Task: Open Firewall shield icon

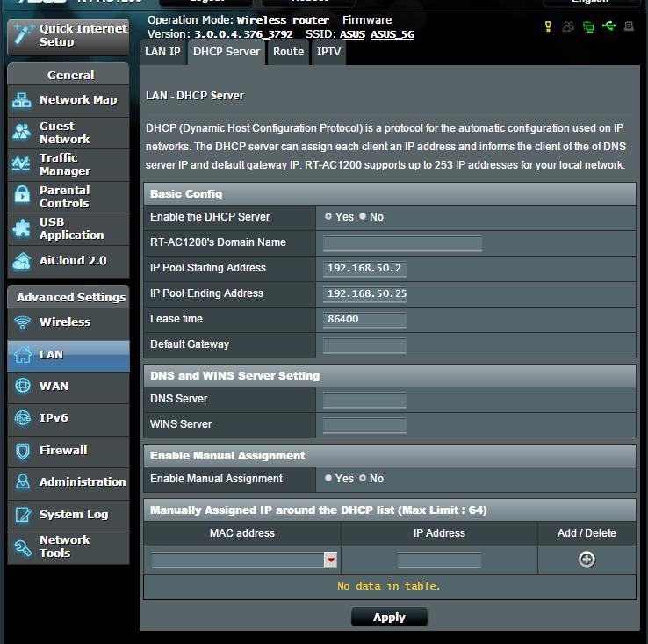Action: click(x=22, y=452)
